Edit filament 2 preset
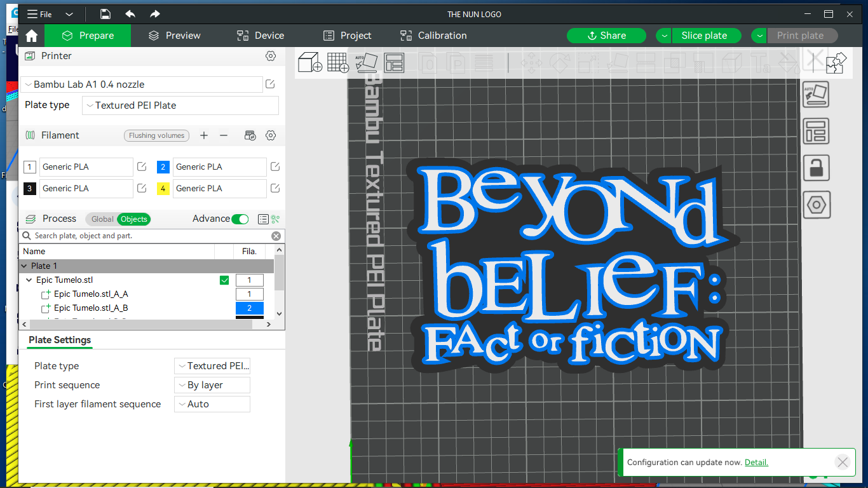 [x=275, y=166]
